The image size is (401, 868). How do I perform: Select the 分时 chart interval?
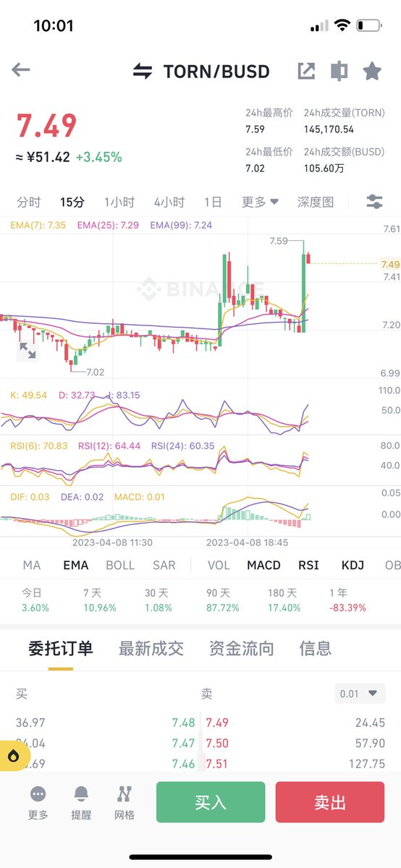coord(29,203)
